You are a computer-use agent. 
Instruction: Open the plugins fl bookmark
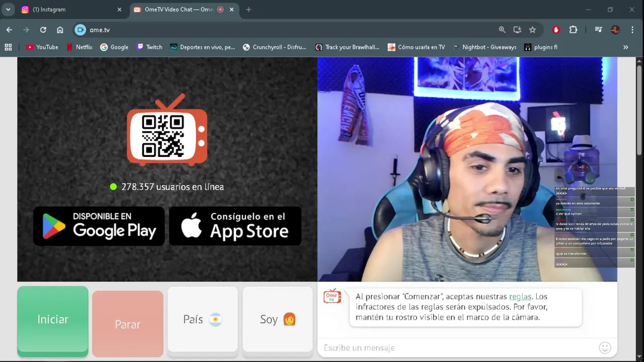tap(541, 47)
